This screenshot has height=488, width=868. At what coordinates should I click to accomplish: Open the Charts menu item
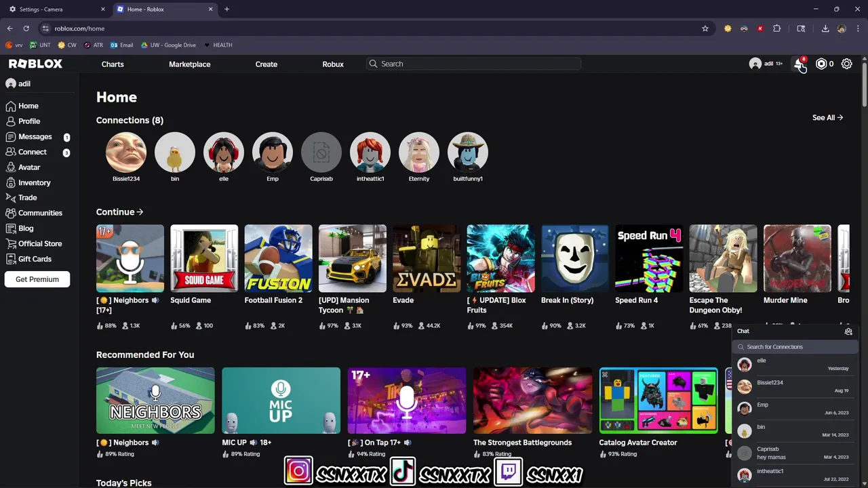113,64
